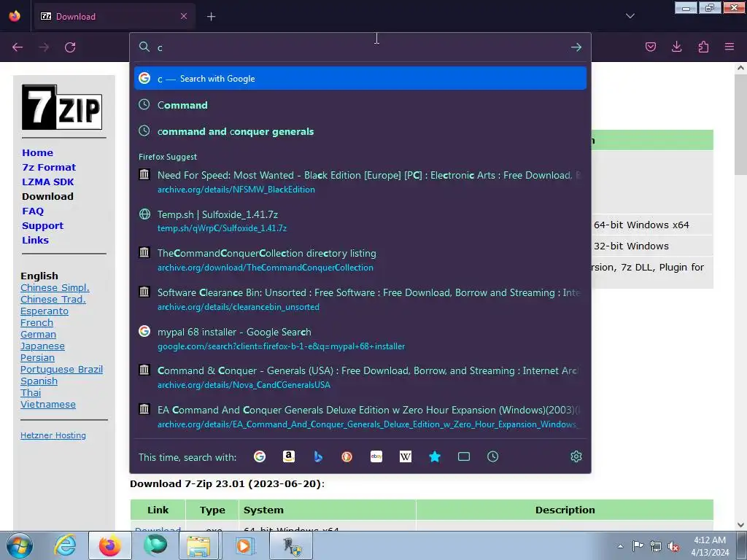
Task: Click the Go arrow in address bar
Action: (x=576, y=47)
